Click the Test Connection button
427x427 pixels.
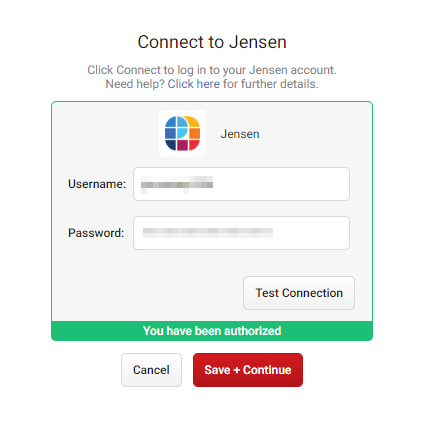click(x=299, y=293)
